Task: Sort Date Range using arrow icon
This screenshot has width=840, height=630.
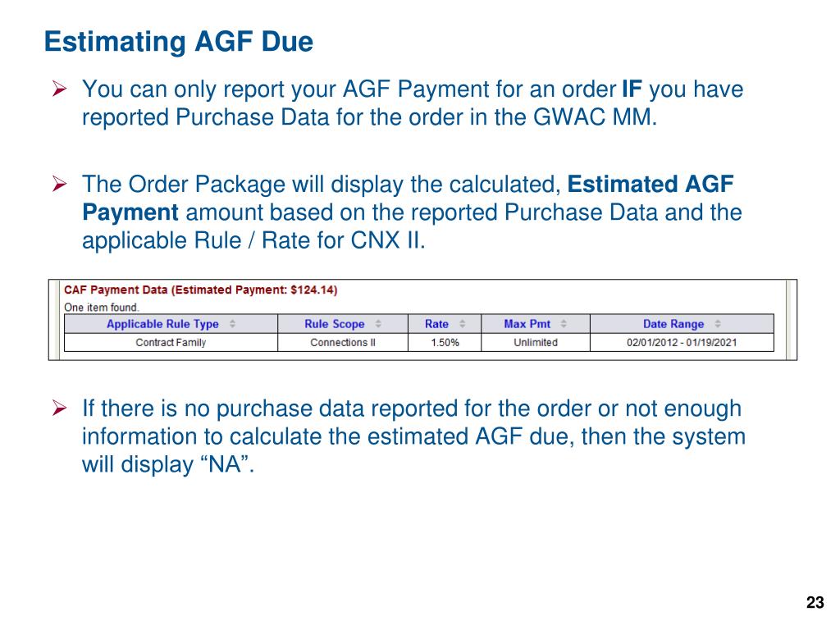Action: click(718, 323)
